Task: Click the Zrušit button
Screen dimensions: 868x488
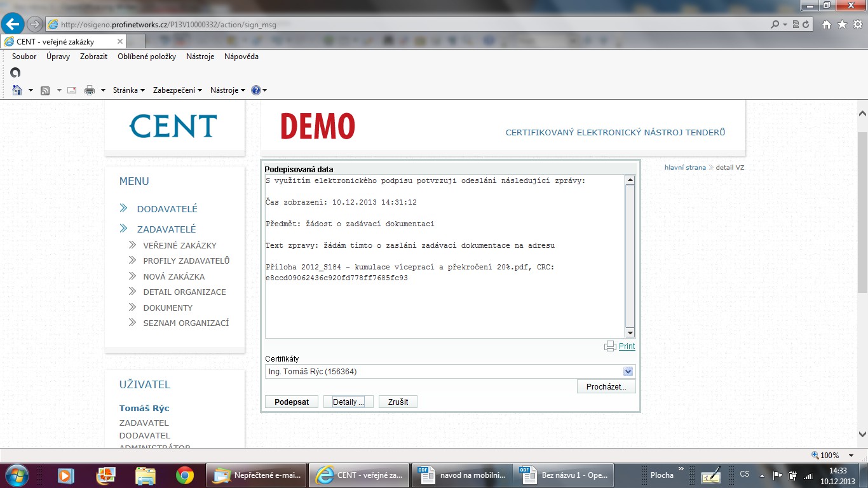Action: (x=398, y=402)
